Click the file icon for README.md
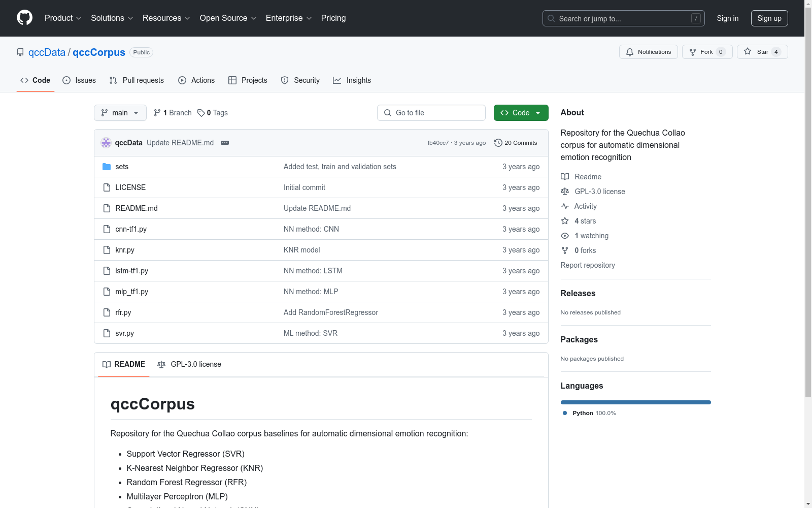812x508 pixels. point(107,208)
